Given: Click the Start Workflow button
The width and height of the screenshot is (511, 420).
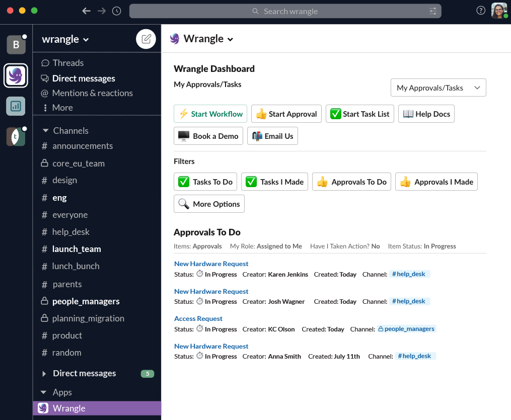Looking at the screenshot, I should pyautogui.click(x=210, y=114).
